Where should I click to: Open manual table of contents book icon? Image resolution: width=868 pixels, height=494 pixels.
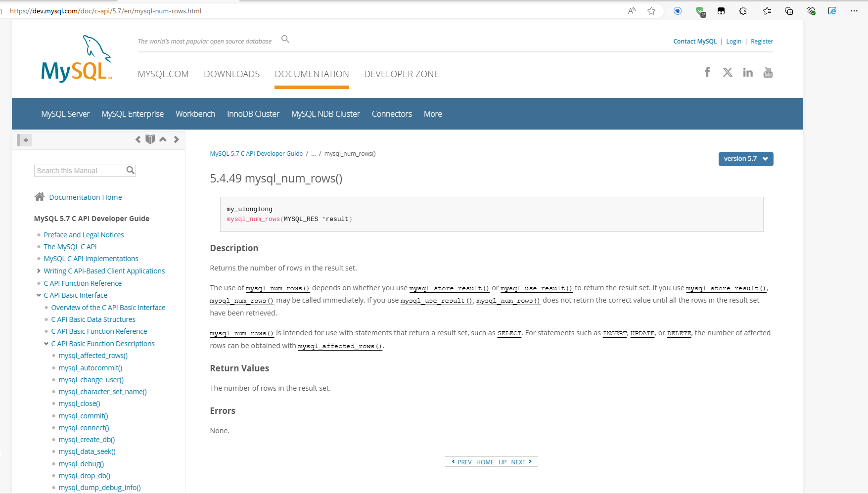click(x=150, y=139)
